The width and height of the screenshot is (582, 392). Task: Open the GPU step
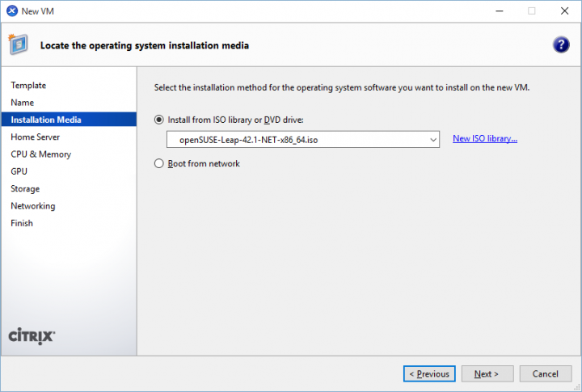tap(19, 171)
